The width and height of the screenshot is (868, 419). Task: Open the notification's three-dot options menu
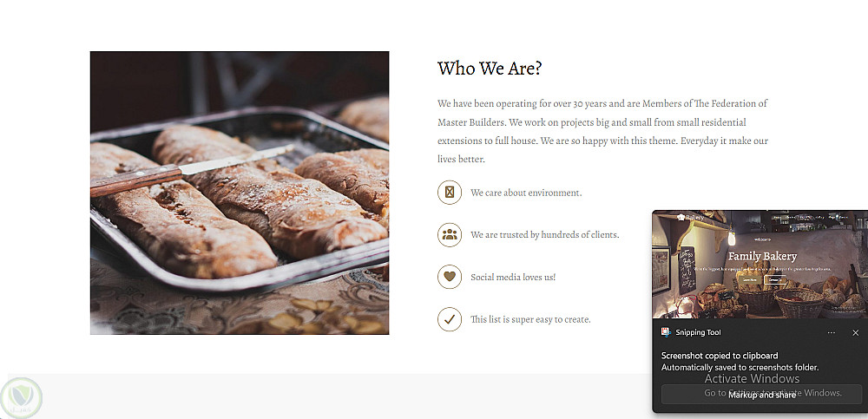(x=831, y=333)
